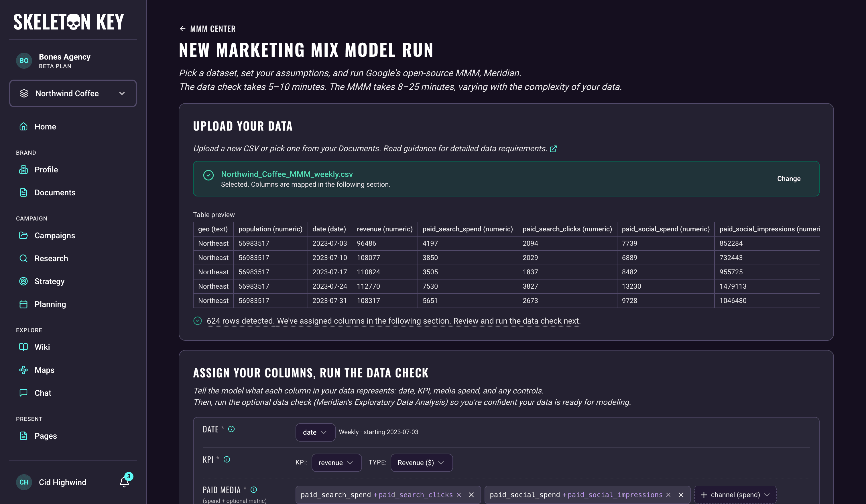This screenshot has width=866, height=504.
Task: Click the population (numeric) column header
Action: (270, 229)
